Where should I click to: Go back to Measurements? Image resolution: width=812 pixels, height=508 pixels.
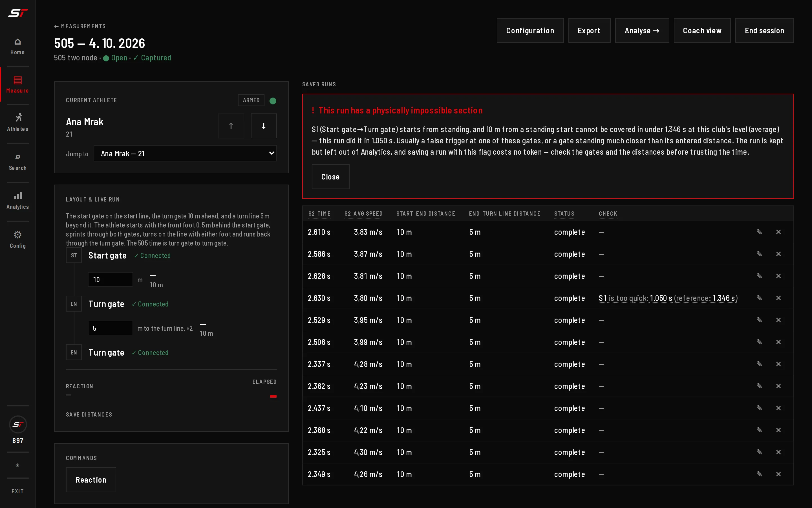click(80, 26)
